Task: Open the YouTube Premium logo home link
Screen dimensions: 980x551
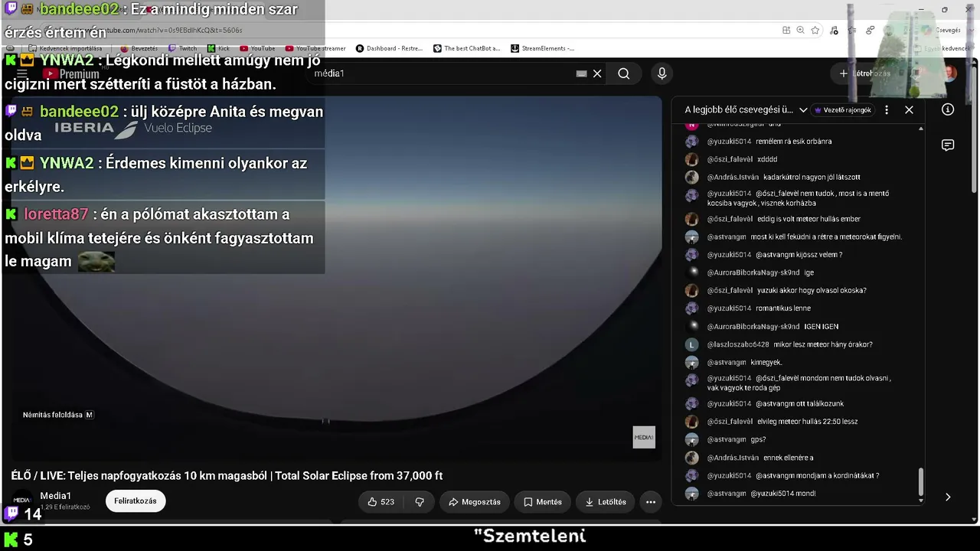Action: (x=70, y=73)
